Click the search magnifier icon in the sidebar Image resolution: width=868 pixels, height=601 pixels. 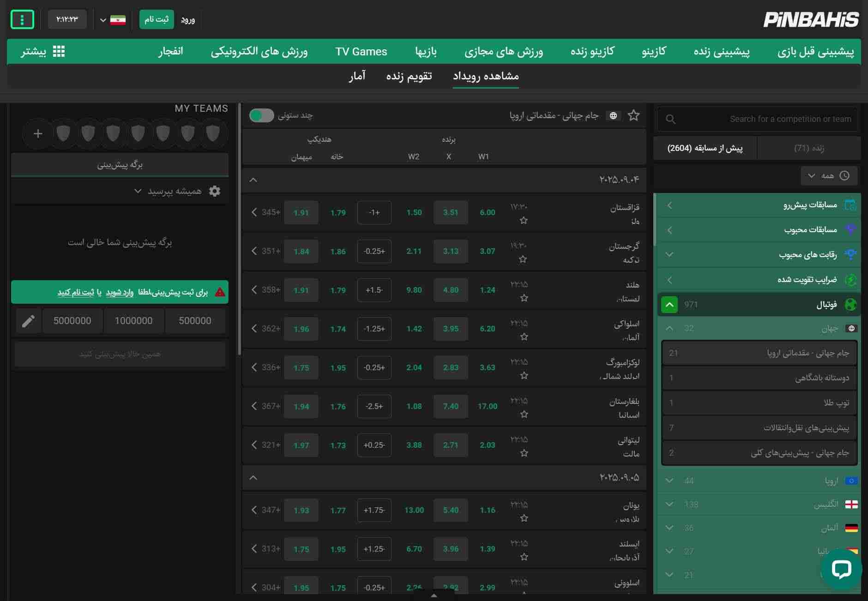[x=670, y=120]
